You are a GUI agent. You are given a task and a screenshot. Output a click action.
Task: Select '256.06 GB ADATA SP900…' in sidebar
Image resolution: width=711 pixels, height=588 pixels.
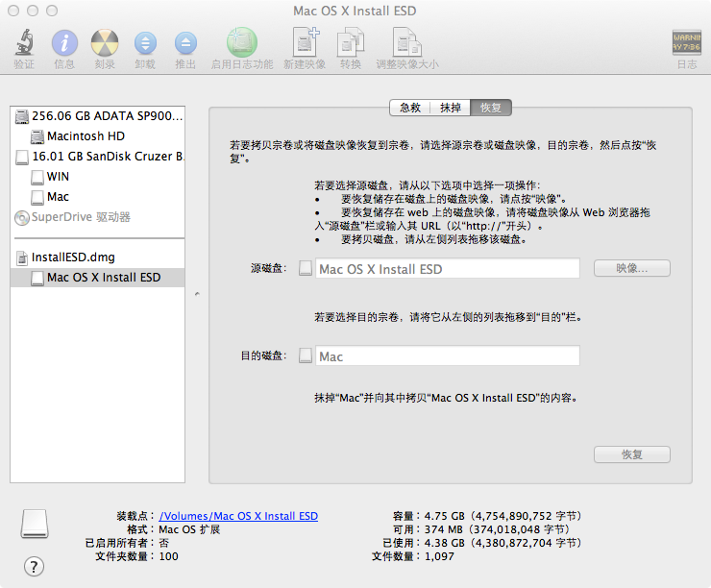tap(97, 116)
